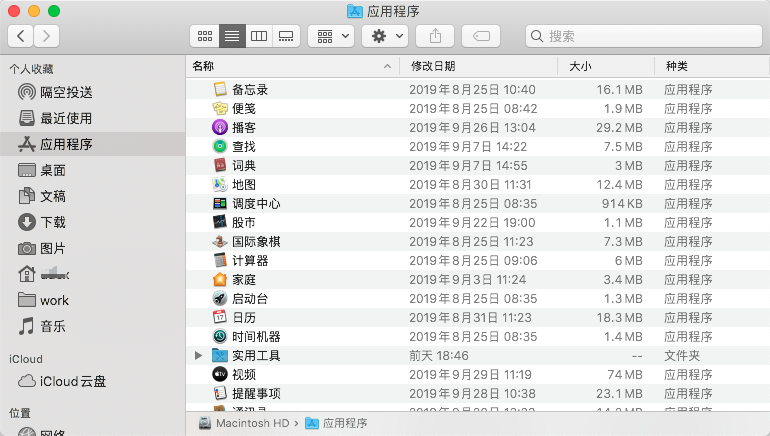Open 下载 Downloads in sidebar
The image size is (770, 436).
(53, 222)
